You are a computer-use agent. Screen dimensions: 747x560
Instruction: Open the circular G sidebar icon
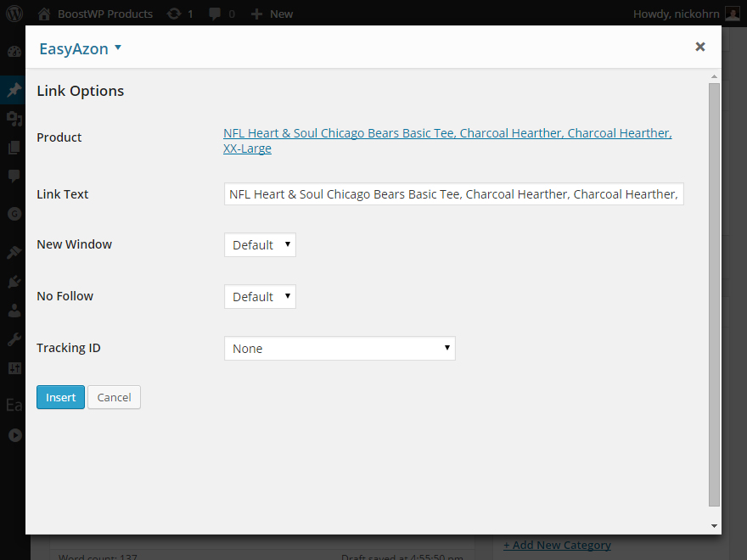coord(14,215)
